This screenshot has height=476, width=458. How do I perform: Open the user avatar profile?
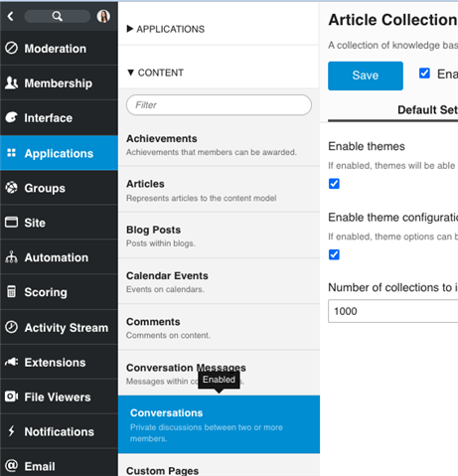coord(103,16)
